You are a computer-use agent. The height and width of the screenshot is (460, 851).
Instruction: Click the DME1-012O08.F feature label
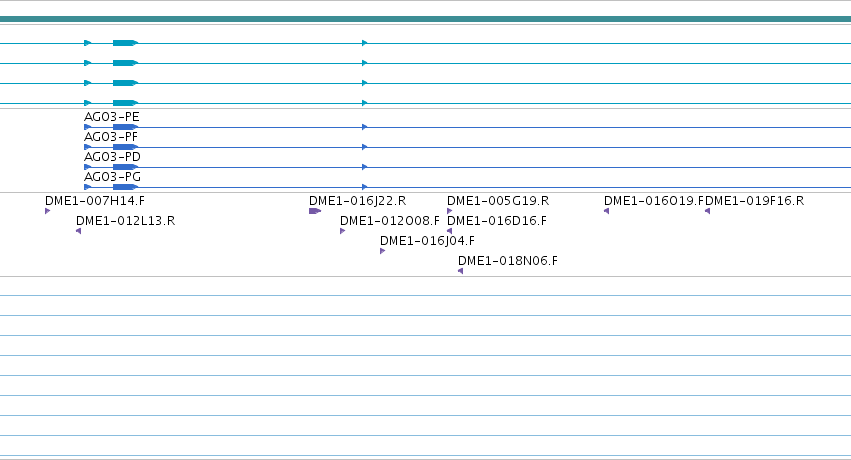(390, 221)
